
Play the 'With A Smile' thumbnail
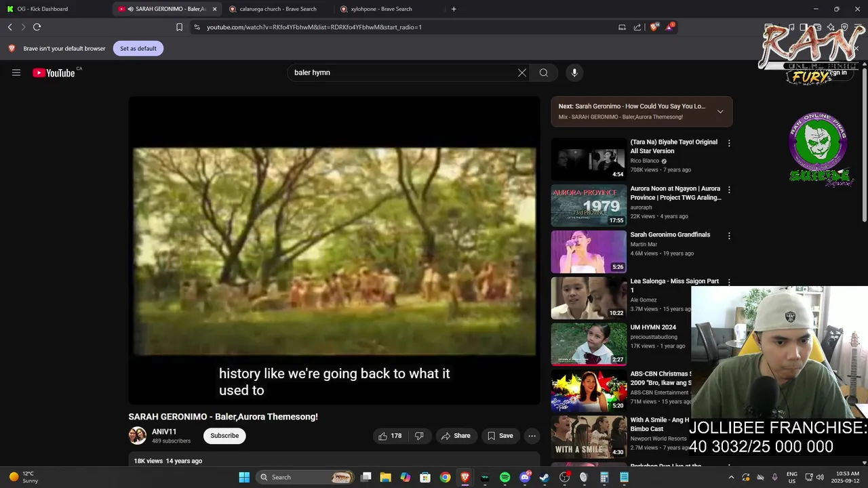[x=589, y=436]
